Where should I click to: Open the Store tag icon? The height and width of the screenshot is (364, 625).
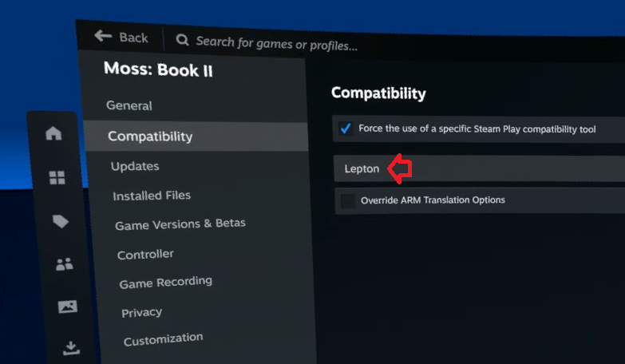(61, 222)
